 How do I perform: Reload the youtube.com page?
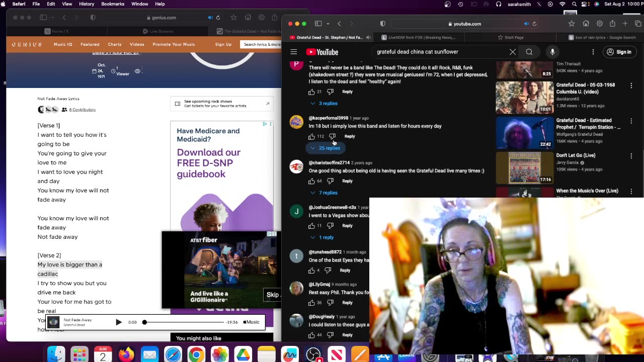pyautogui.click(x=534, y=24)
